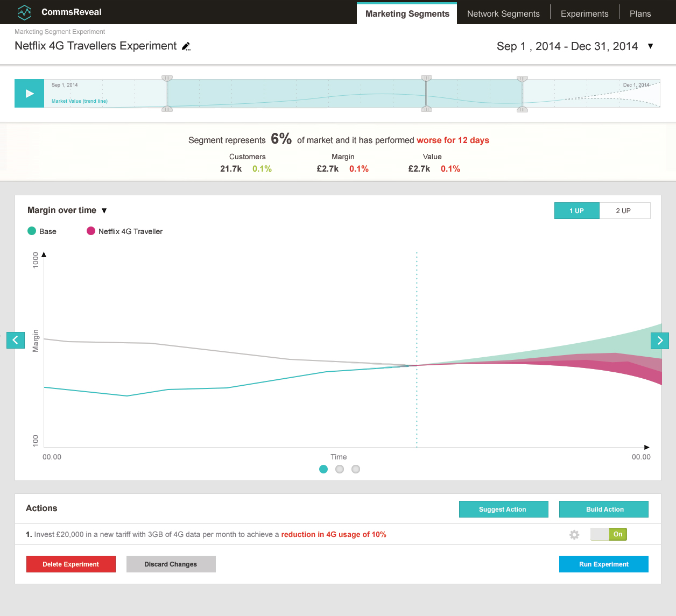Select the second chart page dot
The image size is (676, 616).
tap(340, 469)
